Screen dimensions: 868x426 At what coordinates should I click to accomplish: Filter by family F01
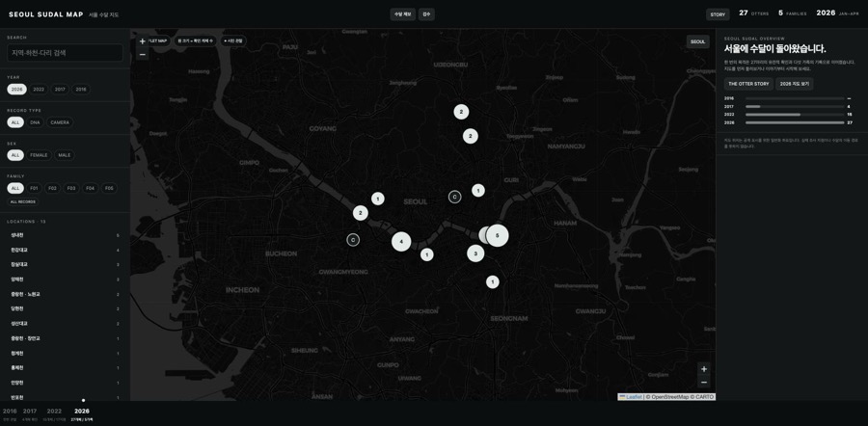(34, 188)
